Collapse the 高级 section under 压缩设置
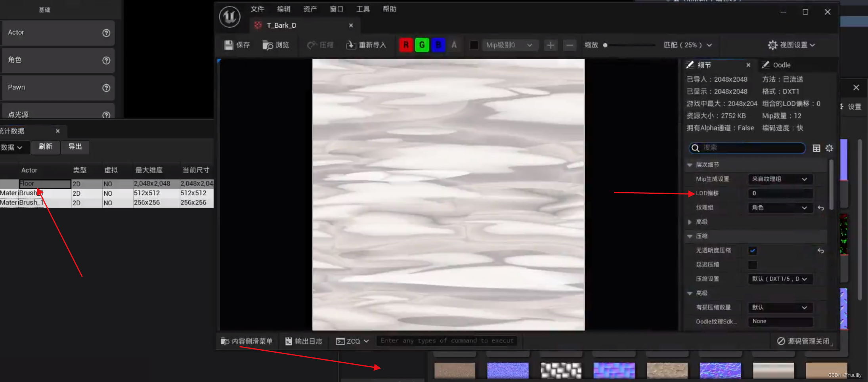Screen dimensions: 868x382 click(690, 293)
